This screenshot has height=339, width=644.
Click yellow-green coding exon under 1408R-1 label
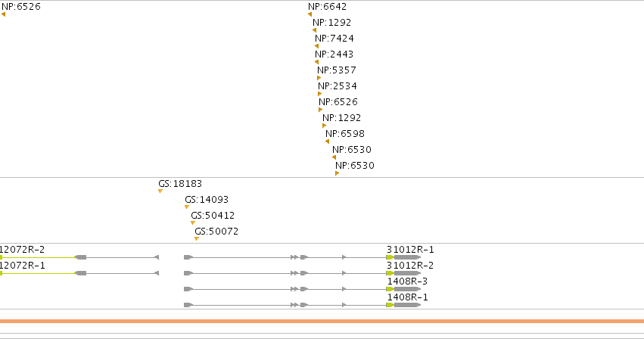pos(390,305)
